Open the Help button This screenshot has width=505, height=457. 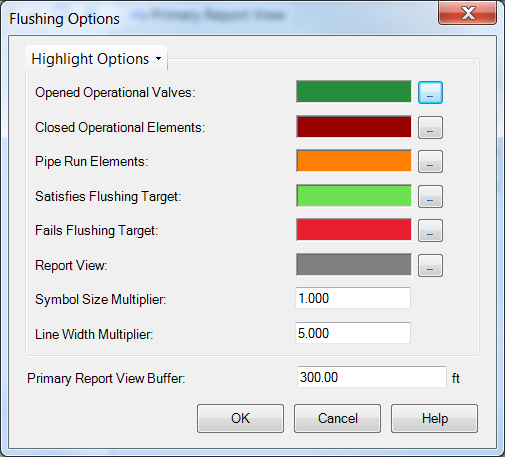(x=434, y=418)
